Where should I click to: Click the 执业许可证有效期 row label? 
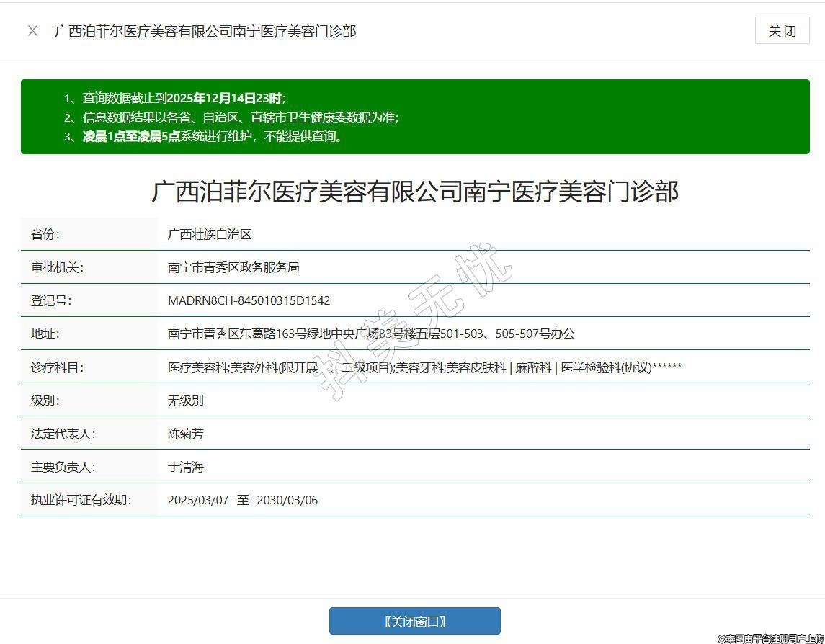(x=81, y=500)
